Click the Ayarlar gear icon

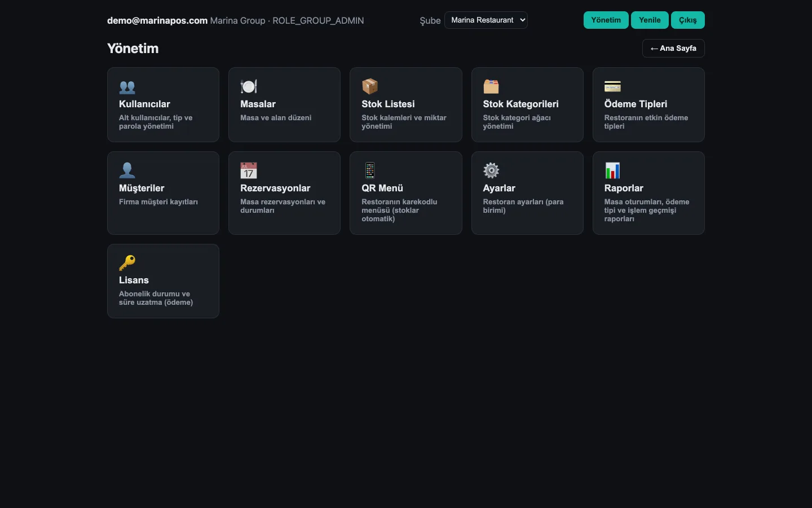(491, 170)
